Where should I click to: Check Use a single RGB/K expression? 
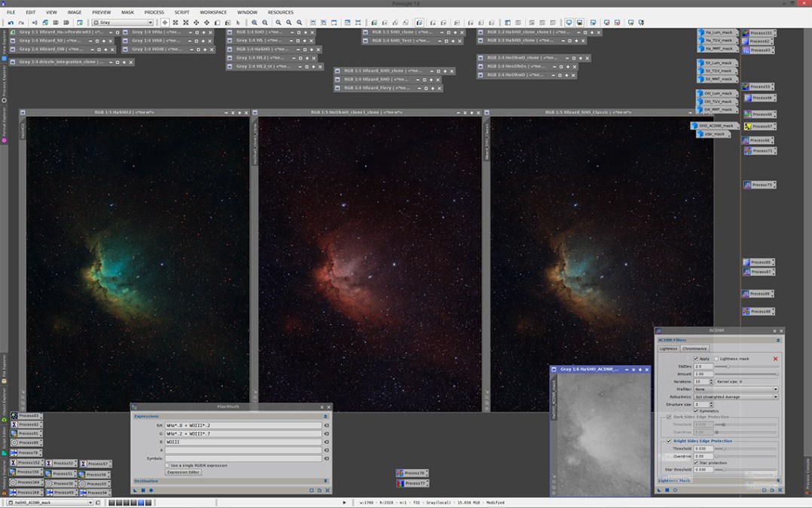click(168, 465)
